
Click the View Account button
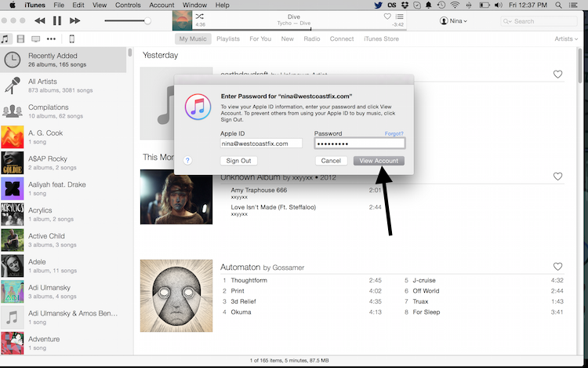pyautogui.click(x=379, y=161)
